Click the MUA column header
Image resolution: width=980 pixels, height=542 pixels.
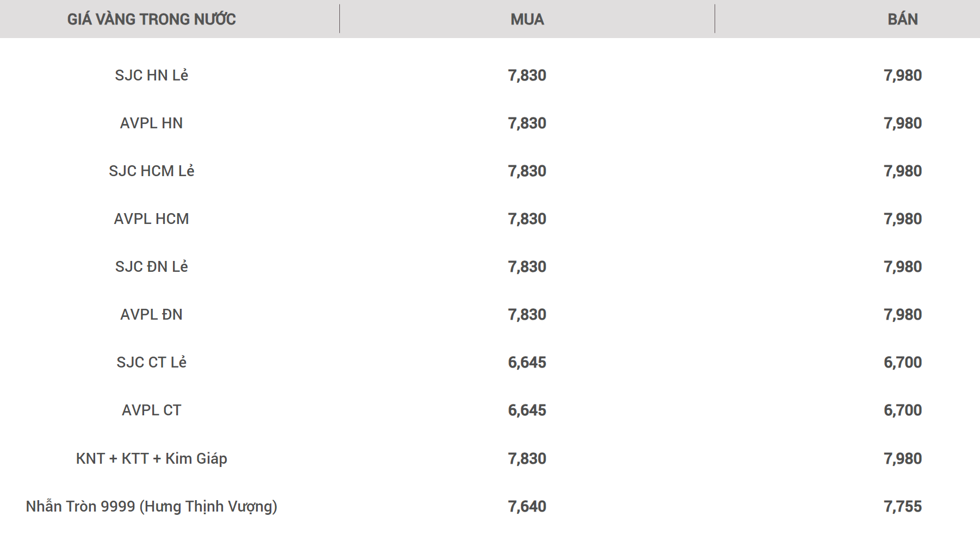tap(527, 20)
